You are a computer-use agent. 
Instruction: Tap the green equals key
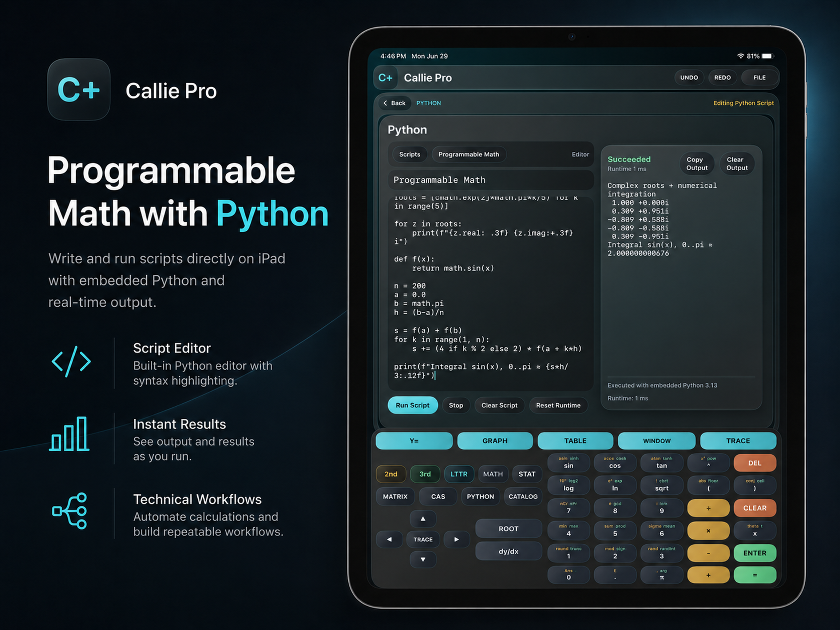click(x=755, y=575)
